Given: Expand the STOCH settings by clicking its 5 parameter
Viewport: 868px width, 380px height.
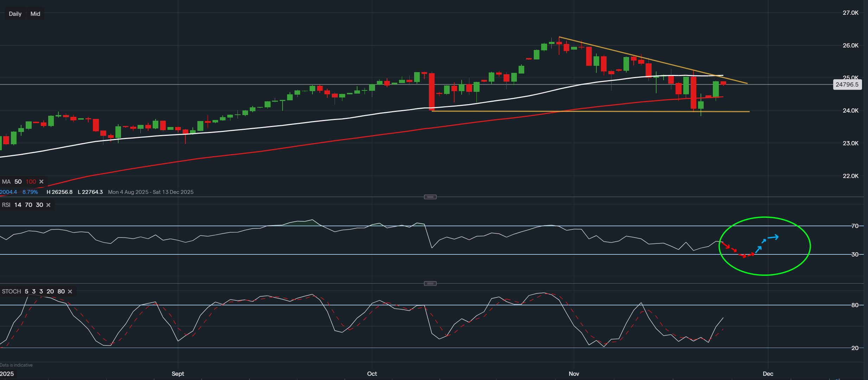Looking at the screenshot, I should [26, 291].
